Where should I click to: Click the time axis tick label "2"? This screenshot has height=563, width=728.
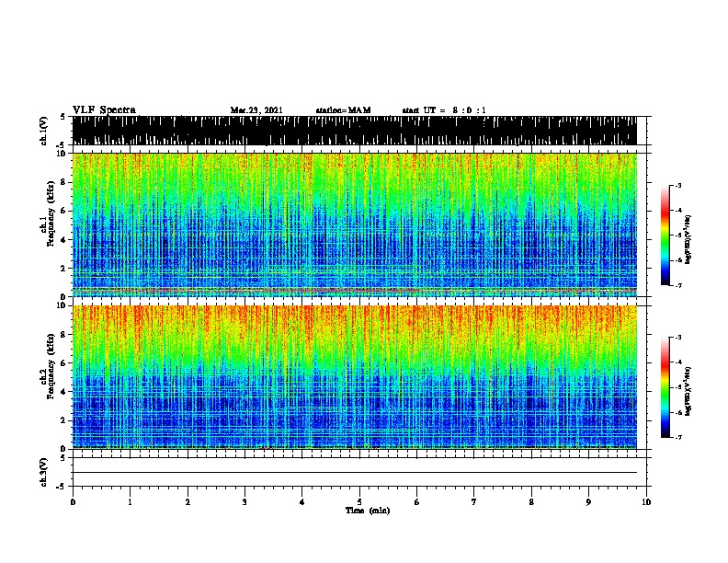click(188, 502)
